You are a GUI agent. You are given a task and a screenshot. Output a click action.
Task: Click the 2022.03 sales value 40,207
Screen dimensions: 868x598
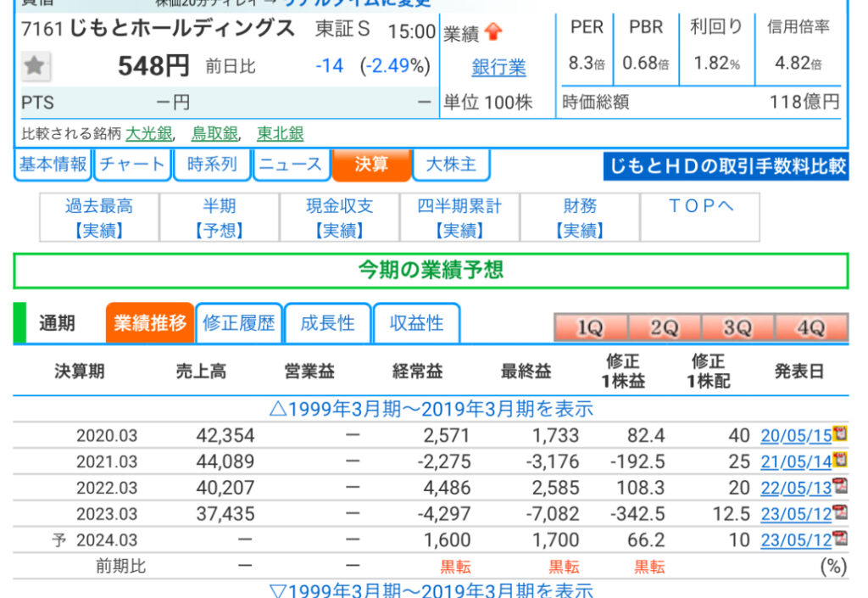pyautogui.click(x=225, y=488)
